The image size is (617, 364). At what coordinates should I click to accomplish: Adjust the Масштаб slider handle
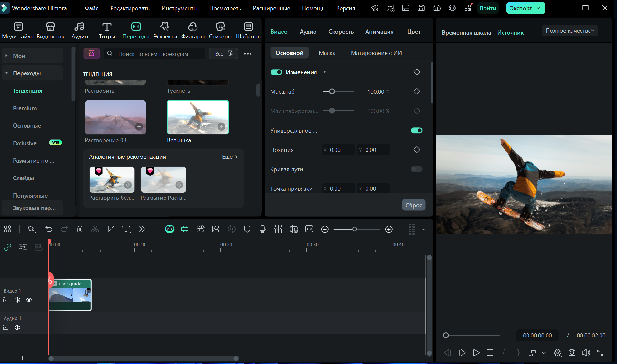(332, 91)
